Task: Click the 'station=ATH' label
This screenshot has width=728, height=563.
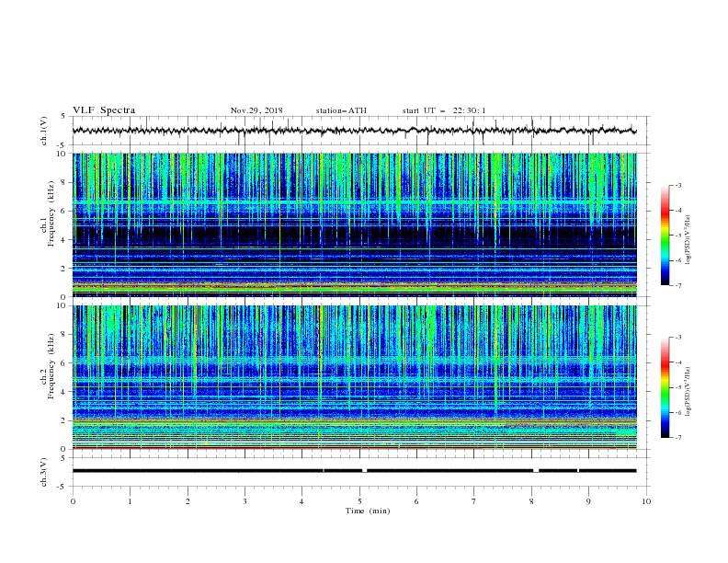Action: pyautogui.click(x=341, y=110)
